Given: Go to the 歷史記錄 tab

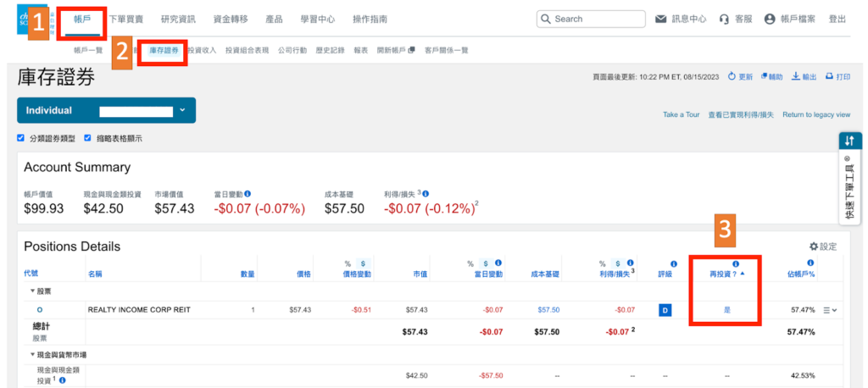Looking at the screenshot, I should point(331,50).
